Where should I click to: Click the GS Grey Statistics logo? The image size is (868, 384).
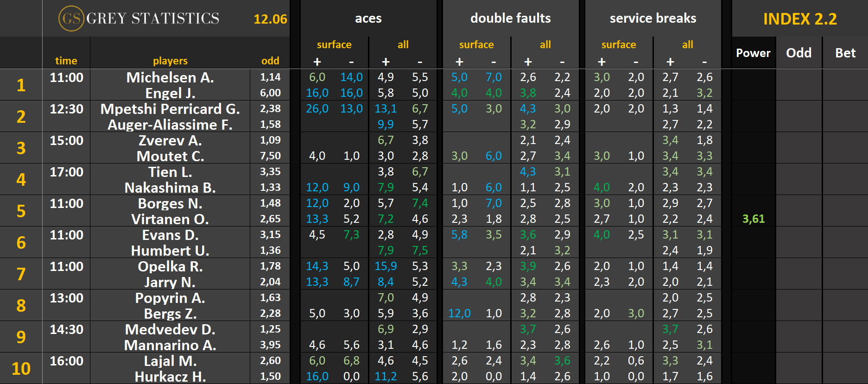pyautogui.click(x=139, y=18)
